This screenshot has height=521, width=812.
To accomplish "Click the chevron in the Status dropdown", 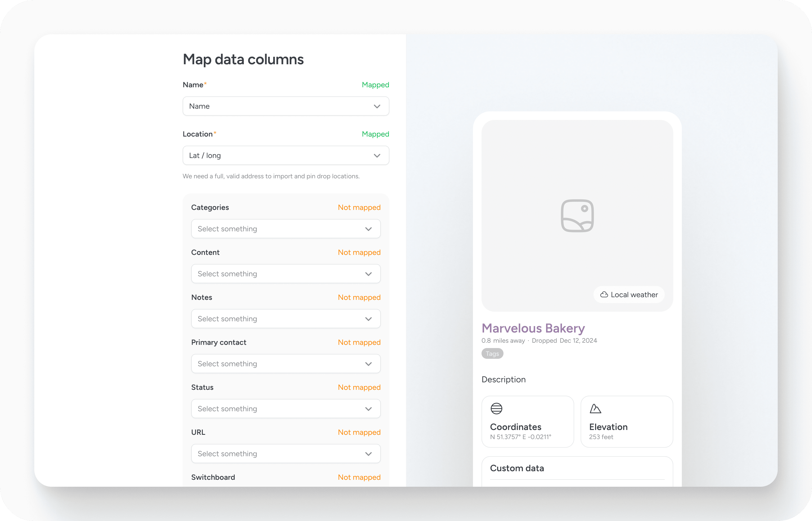I will 369,409.
